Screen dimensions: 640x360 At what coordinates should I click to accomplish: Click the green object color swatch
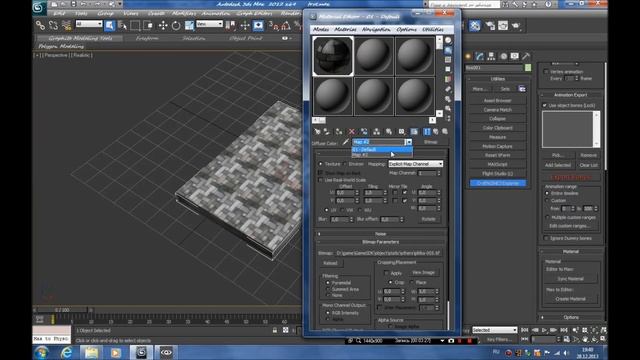[x=528, y=68]
